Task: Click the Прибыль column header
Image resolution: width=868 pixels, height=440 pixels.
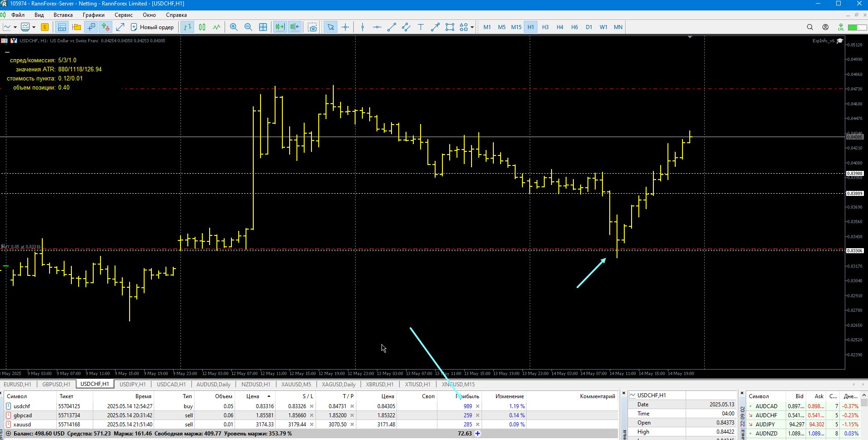Action: click(x=467, y=396)
